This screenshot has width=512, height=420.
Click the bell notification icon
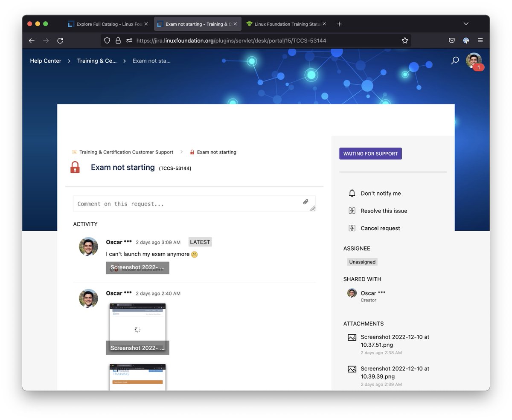(x=352, y=193)
